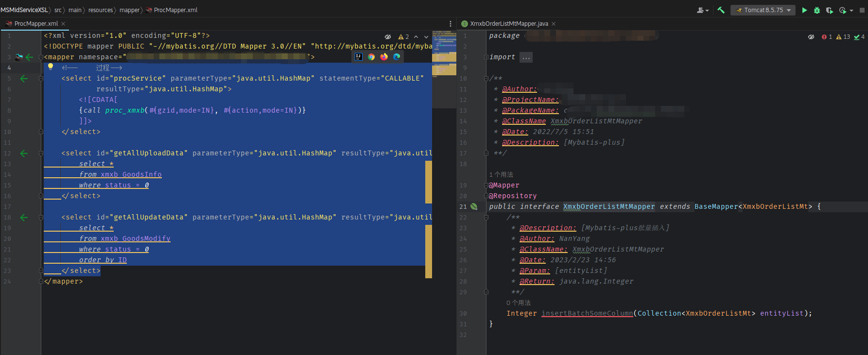
Task: Click BaseMapper in the interface declaration
Action: click(716, 206)
